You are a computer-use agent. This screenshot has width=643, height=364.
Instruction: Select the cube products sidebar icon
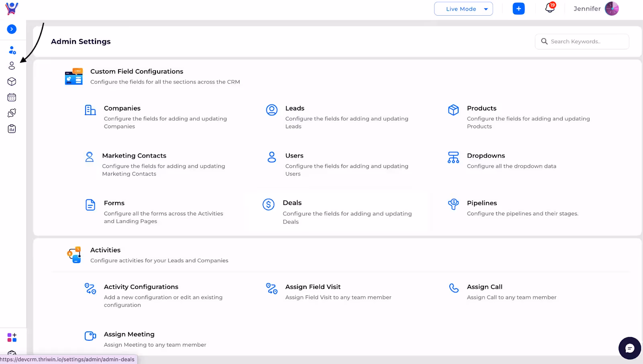coord(12,82)
